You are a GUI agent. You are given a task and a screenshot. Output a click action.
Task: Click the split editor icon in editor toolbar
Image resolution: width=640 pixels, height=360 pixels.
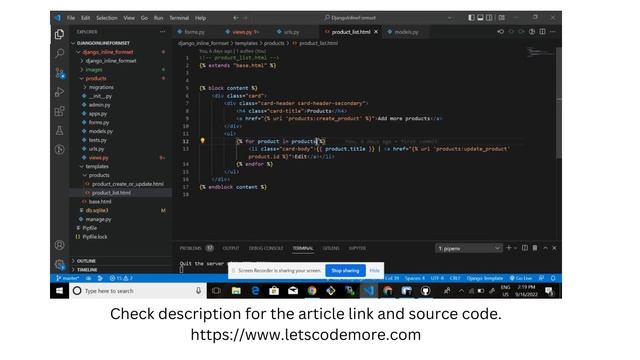tap(542, 31)
